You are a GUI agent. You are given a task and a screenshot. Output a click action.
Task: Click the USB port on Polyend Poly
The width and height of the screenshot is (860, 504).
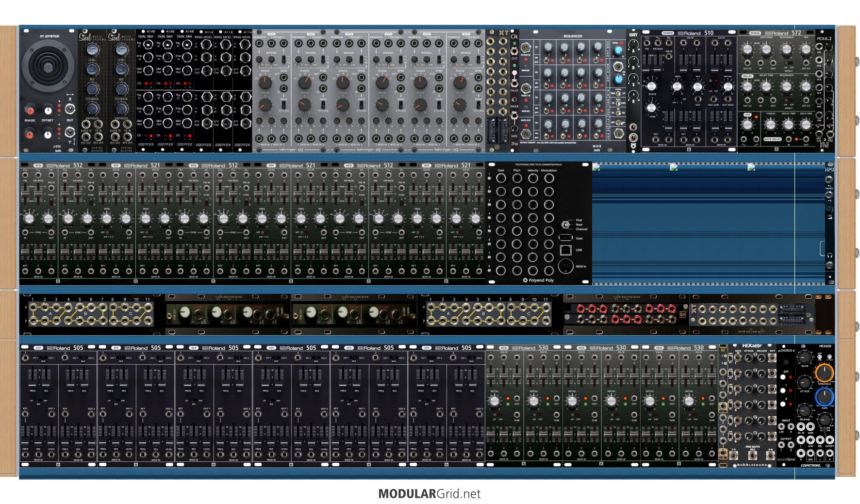(565, 250)
